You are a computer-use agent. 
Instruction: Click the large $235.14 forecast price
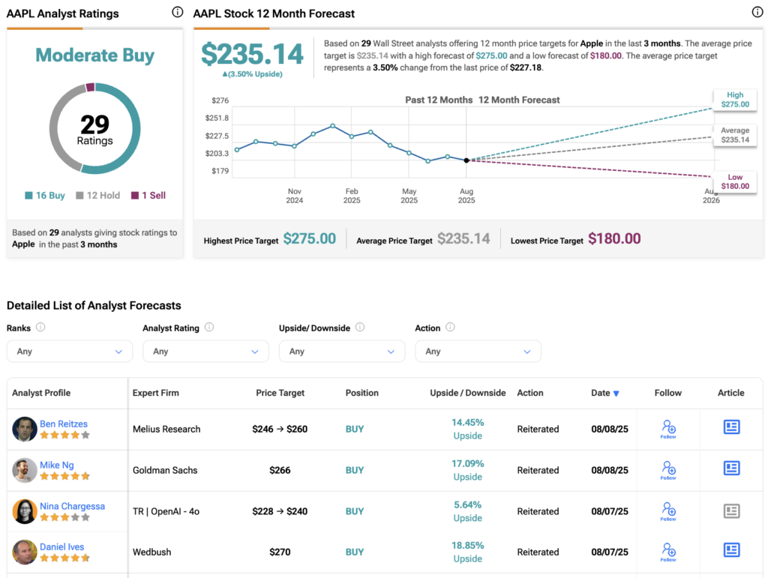[252, 54]
